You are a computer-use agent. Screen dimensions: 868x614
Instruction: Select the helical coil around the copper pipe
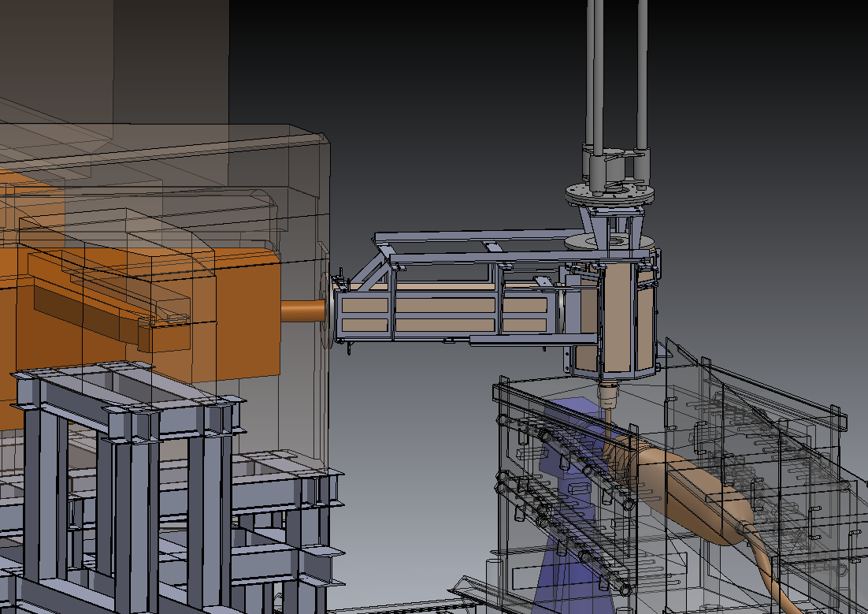[618, 459]
